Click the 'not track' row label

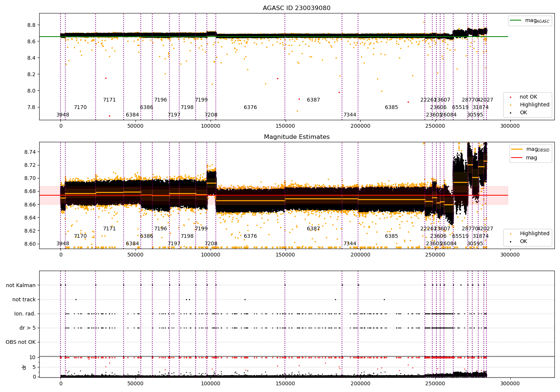[24, 299]
